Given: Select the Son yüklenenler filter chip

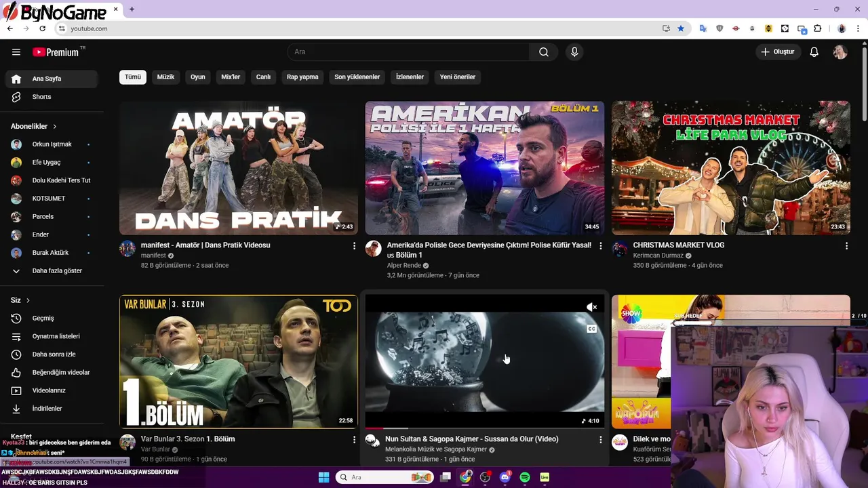Looking at the screenshot, I should [x=357, y=77].
